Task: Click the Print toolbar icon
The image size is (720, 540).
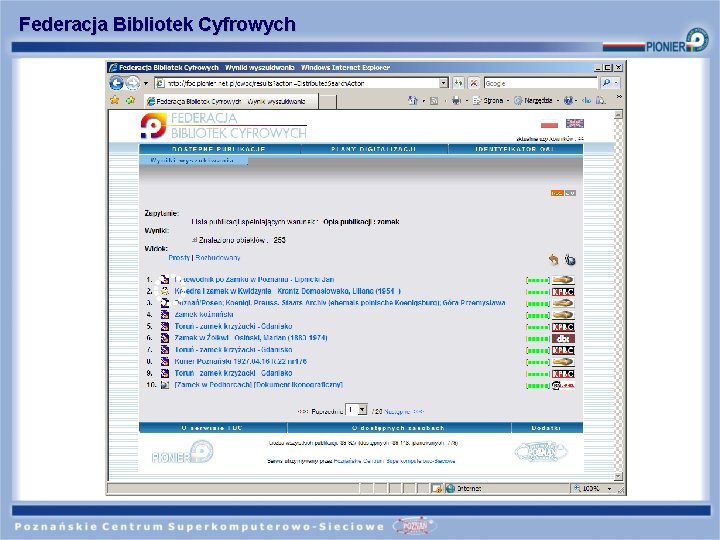Action: 456,101
